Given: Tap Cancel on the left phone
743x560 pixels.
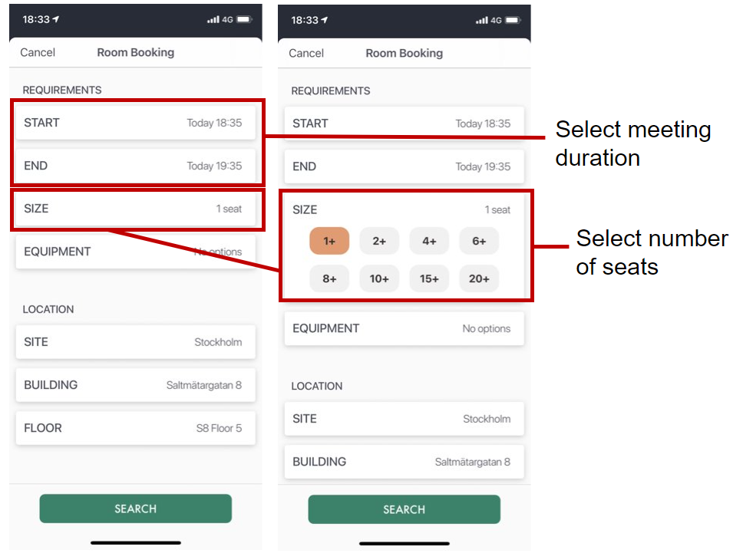Looking at the screenshot, I should click(x=38, y=53).
